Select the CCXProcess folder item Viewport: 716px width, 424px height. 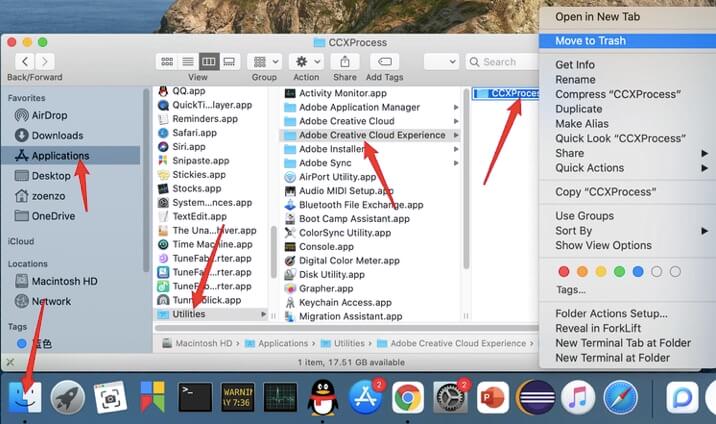pos(506,94)
